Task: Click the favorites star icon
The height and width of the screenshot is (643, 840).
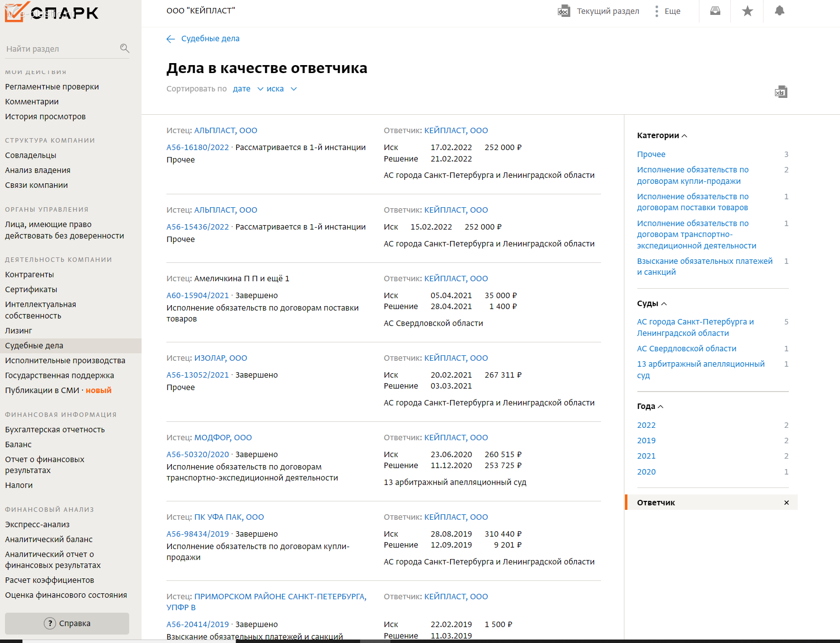Action: pyautogui.click(x=747, y=11)
